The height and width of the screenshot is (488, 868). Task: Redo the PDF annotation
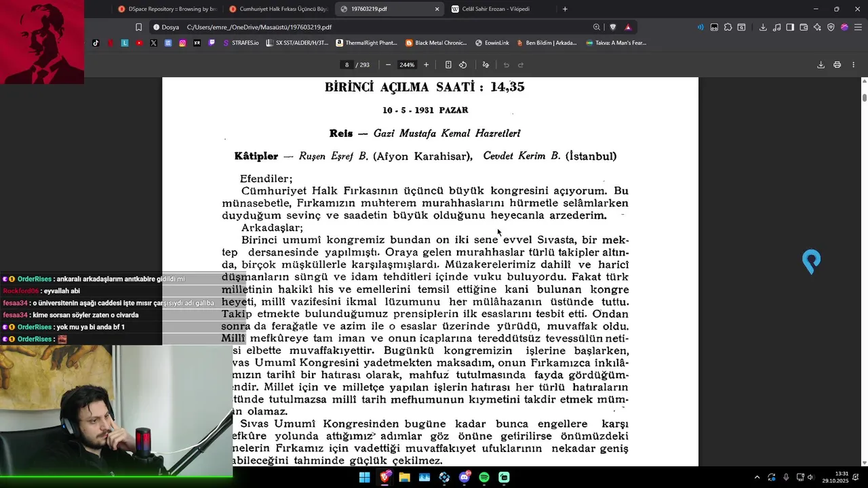coord(521,65)
